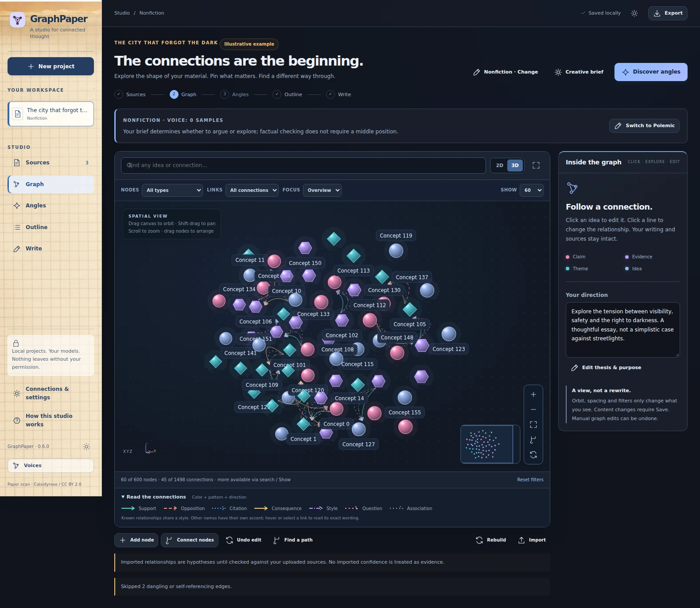This screenshot has width=700, height=608.
Task: Go to the Sources step
Action: click(x=130, y=94)
